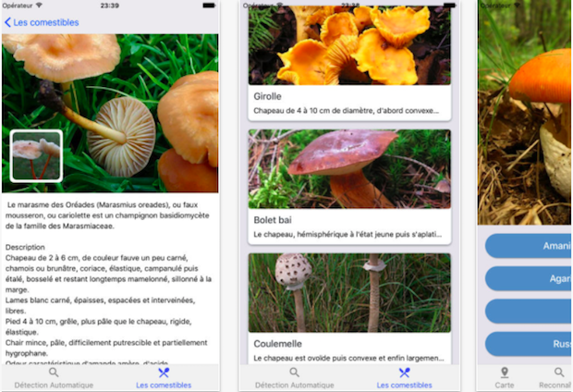The height and width of the screenshot is (392, 573).
Task: Open the Coulemelle mushroom photo
Action: point(349,292)
